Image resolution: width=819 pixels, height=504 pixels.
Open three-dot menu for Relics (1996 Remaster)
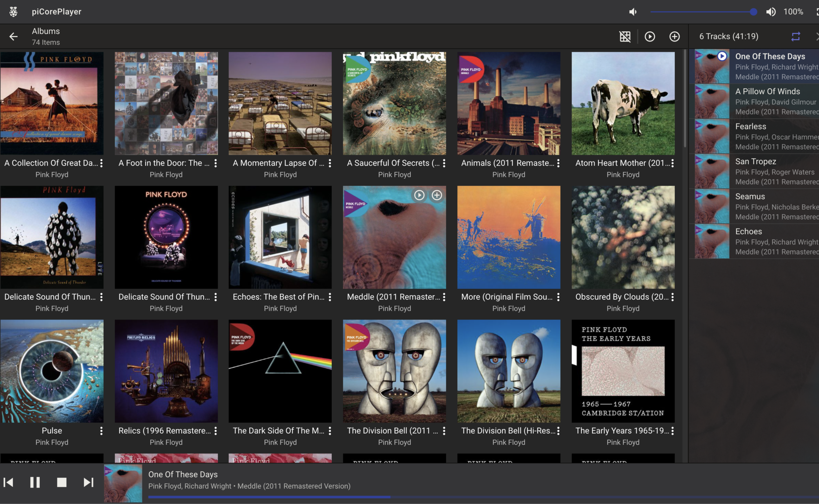click(216, 431)
